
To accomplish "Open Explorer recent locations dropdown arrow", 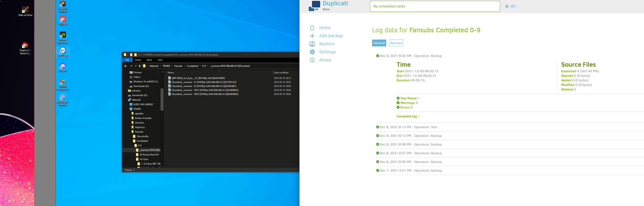I will click(x=136, y=66).
